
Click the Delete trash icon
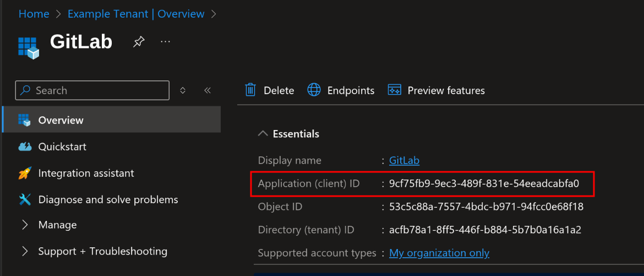[250, 90]
